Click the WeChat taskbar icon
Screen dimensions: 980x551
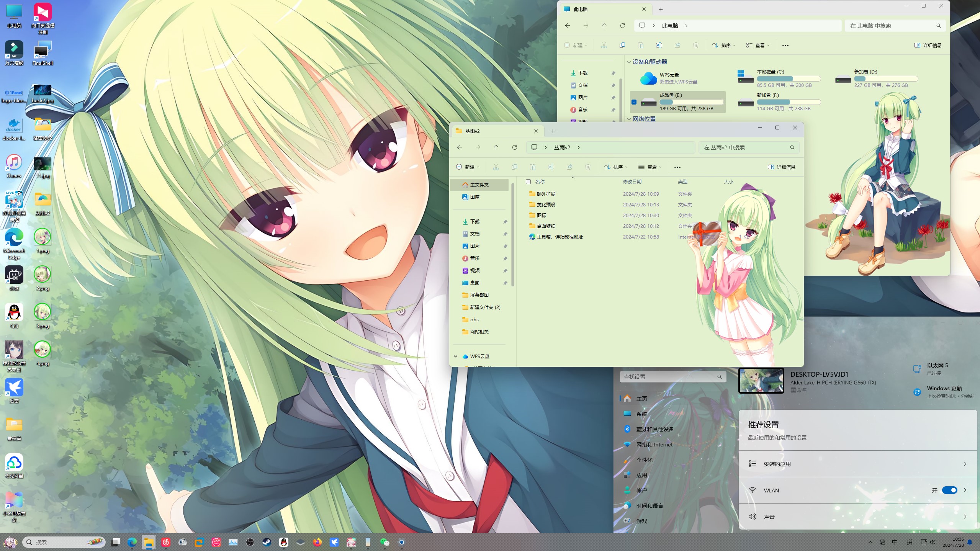tap(384, 542)
